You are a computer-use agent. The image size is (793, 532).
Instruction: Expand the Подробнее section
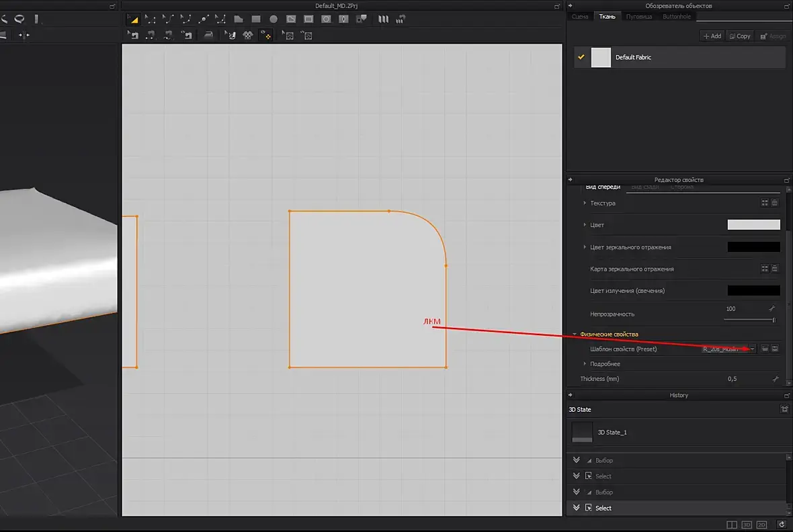585,364
